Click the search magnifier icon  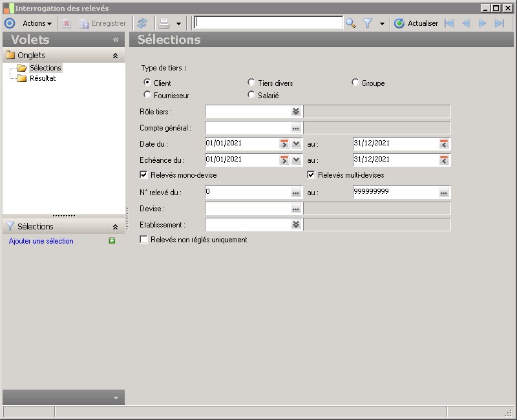pyautogui.click(x=350, y=23)
